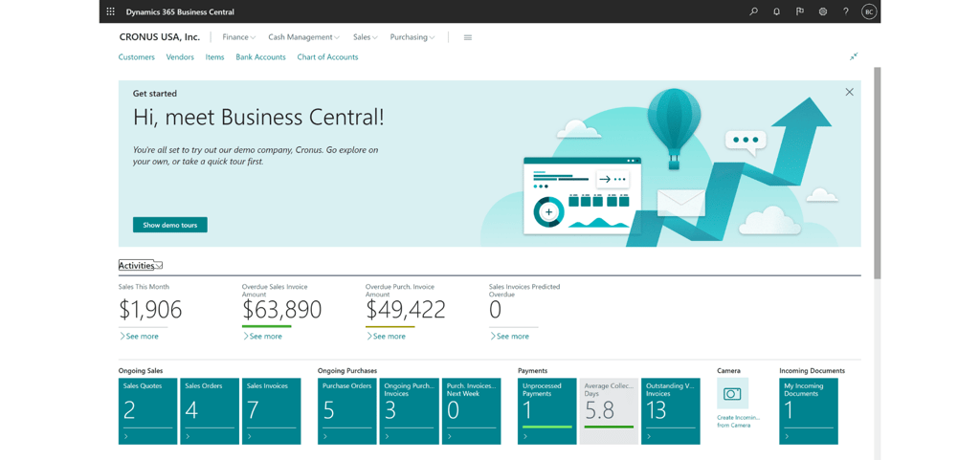This screenshot has height=460, width=980.
Task: Expand the Purchasing menu
Action: pyautogui.click(x=412, y=37)
